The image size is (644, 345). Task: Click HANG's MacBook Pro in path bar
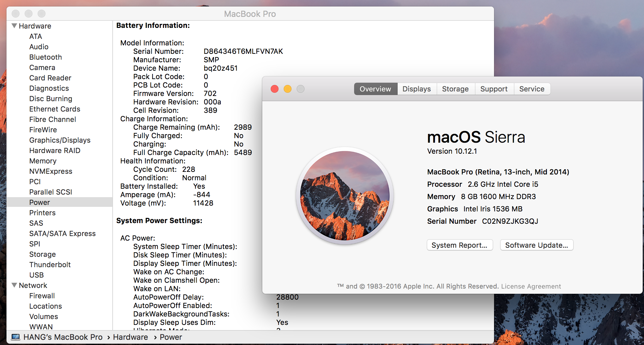click(x=63, y=337)
